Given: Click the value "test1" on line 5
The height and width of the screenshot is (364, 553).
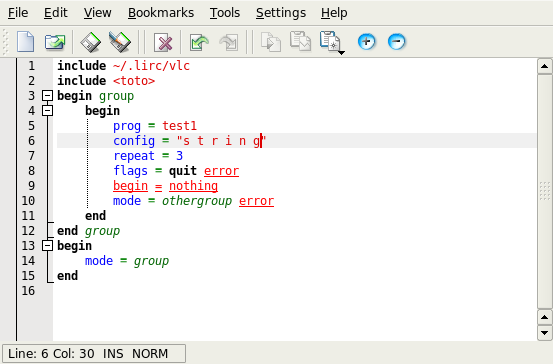Looking at the screenshot, I should (x=179, y=126).
